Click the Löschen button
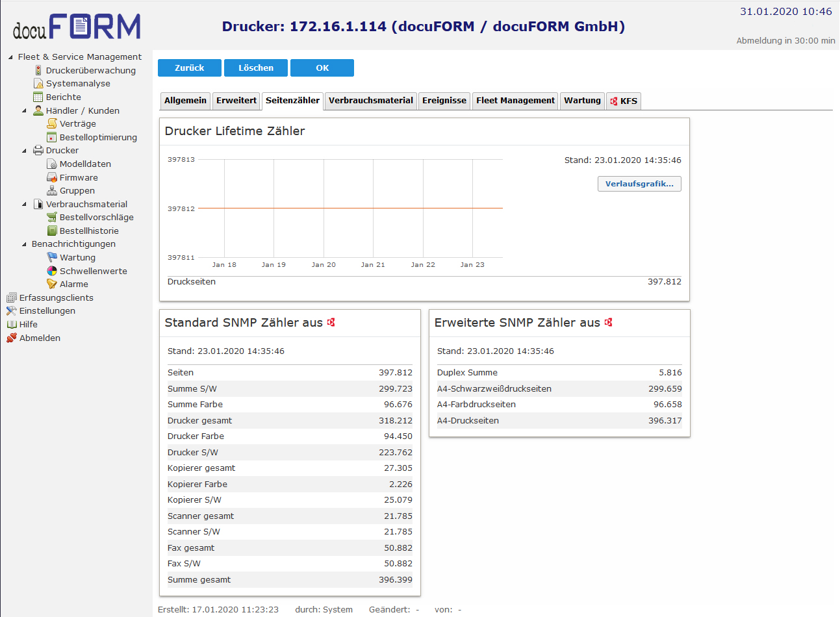Screen dimensions: 840x617 click(x=256, y=68)
